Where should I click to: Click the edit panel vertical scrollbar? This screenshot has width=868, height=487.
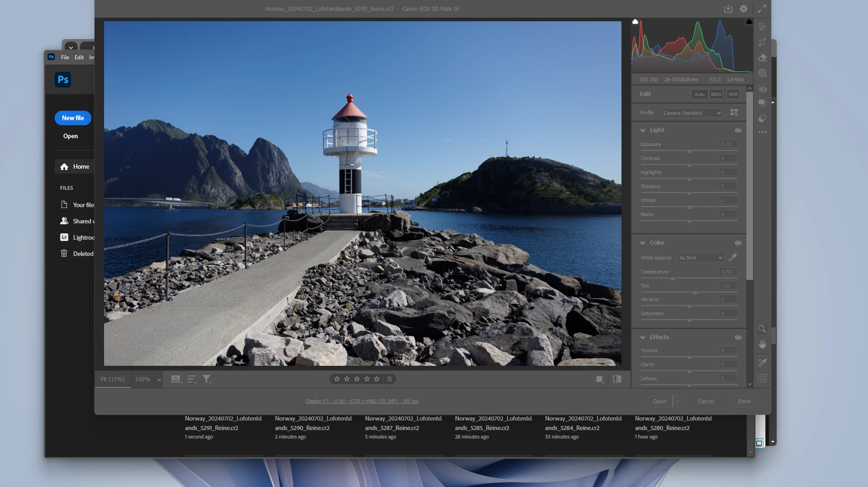(749, 186)
